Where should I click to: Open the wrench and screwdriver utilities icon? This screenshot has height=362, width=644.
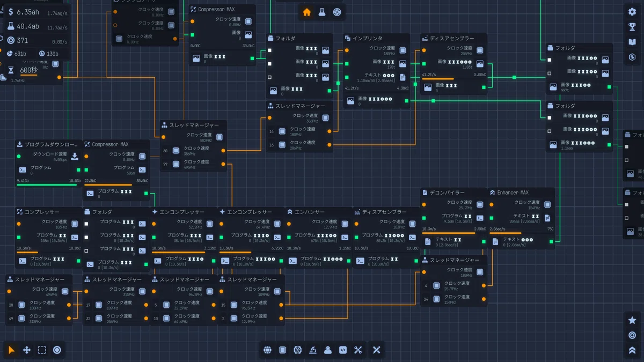pyautogui.click(x=358, y=350)
